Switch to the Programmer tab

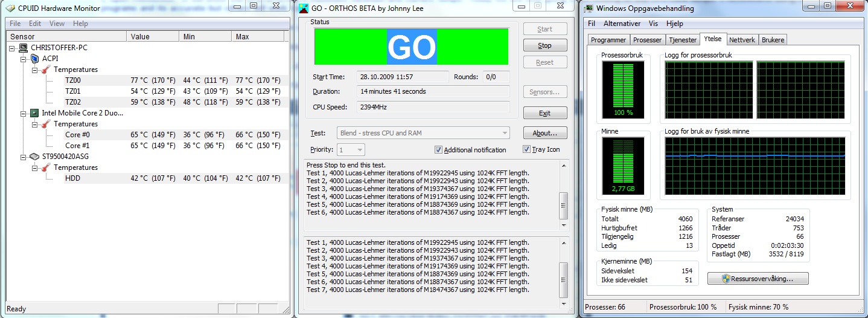(x=608, y=40)
